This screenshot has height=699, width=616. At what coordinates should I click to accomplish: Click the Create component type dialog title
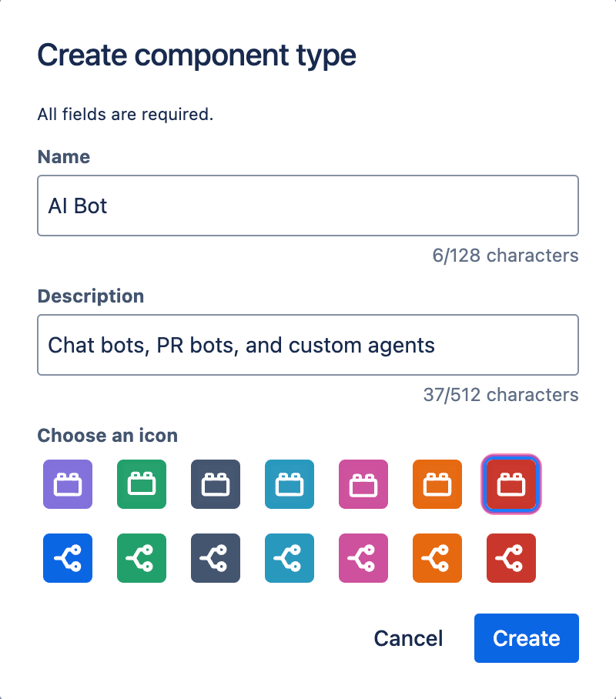[x=196, y=55]
